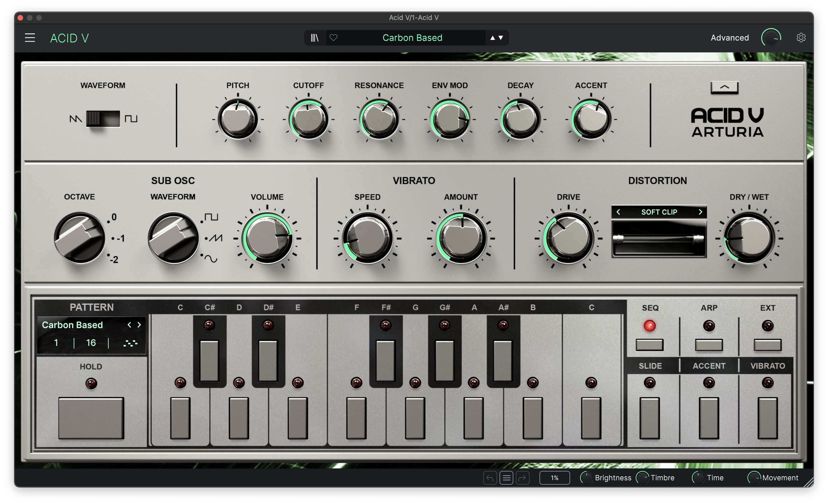This screenshot has width=828, height=504.
Task: Collapse panel with the up chevron button
Action: click(x=724, y=87)
